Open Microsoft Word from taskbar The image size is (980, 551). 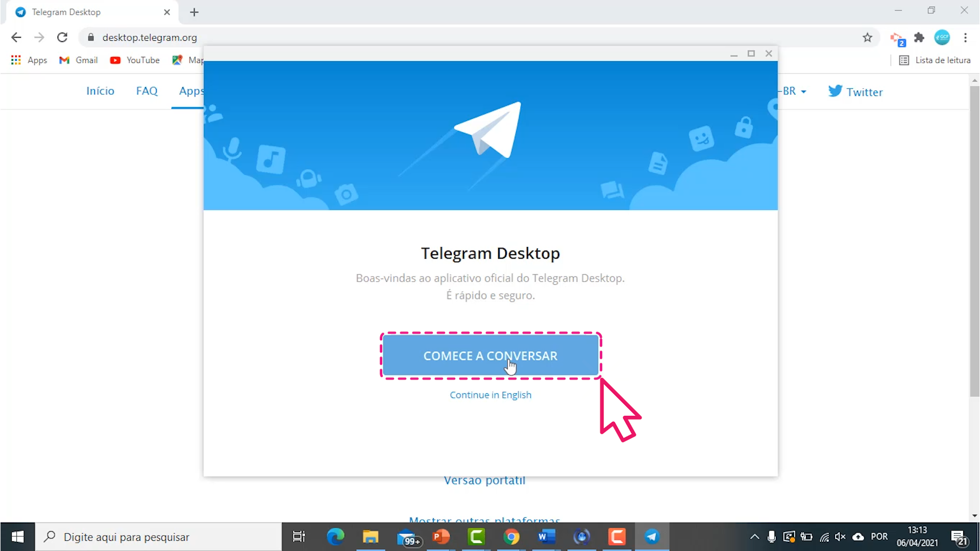click(x=546, y=537)
